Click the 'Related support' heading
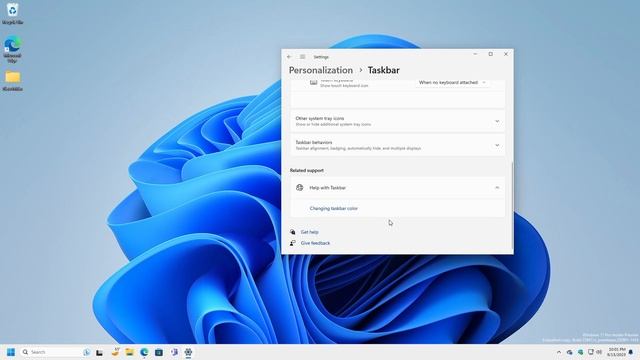 (307, 170)
